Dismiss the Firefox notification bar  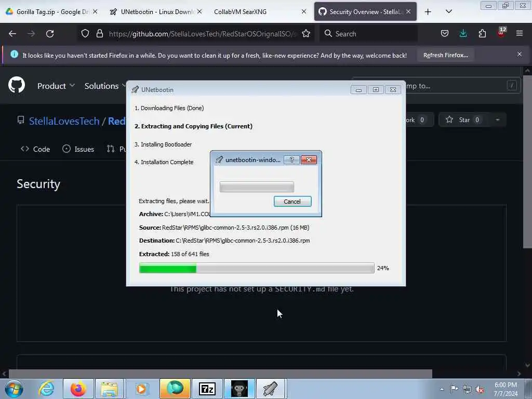[520, 54]
